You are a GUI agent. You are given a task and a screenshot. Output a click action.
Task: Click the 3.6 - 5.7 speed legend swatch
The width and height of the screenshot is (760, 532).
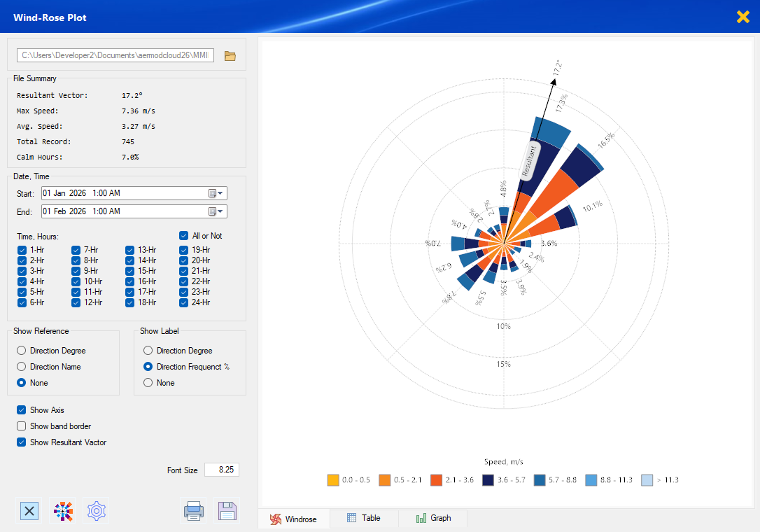coord(488,480)
